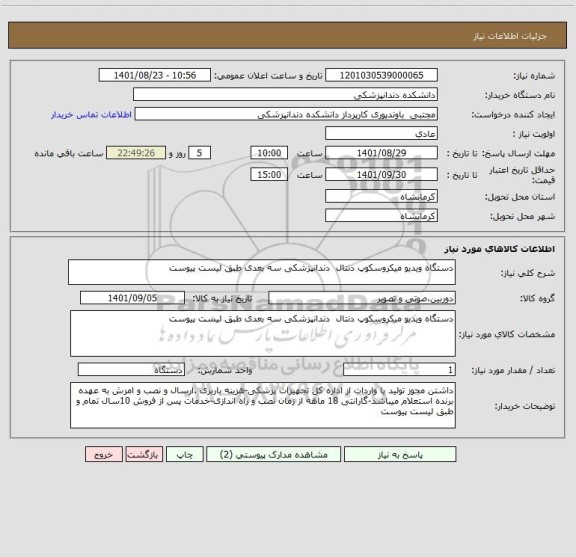The height and width of the screenshot is (557, 576).
Task: Click the اطلاعات کالاهای مورد نیاز section heading
Action: [500, 249]
